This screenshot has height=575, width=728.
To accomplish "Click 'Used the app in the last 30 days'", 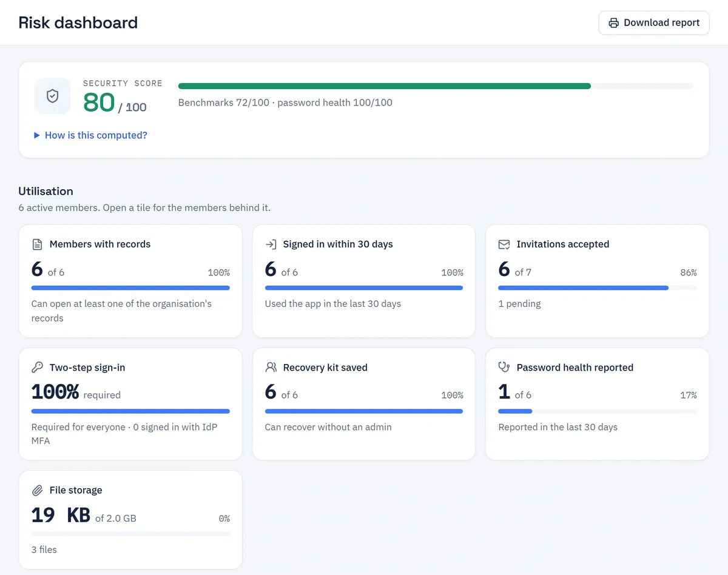I will tap(333, 304).
